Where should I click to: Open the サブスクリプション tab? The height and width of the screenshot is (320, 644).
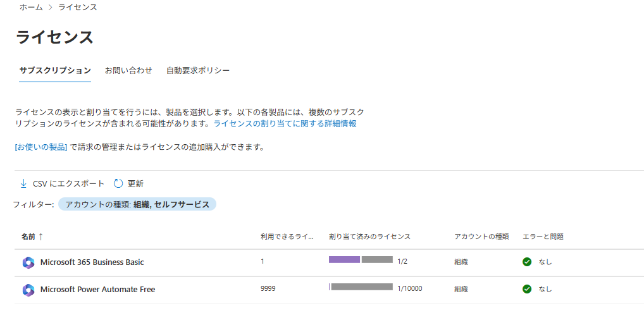(55, 70)
